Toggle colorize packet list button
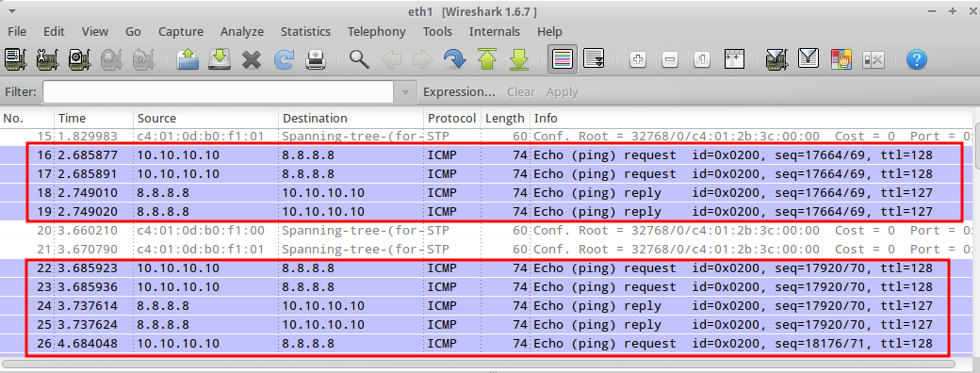Screen dimensions: 980x373 [563, 60]
